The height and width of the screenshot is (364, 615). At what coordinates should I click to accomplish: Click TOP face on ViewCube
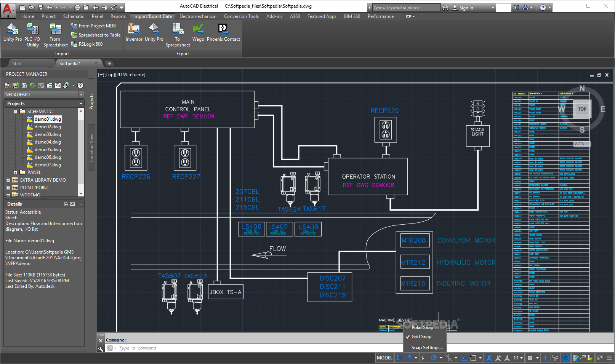tap(582, 109)
